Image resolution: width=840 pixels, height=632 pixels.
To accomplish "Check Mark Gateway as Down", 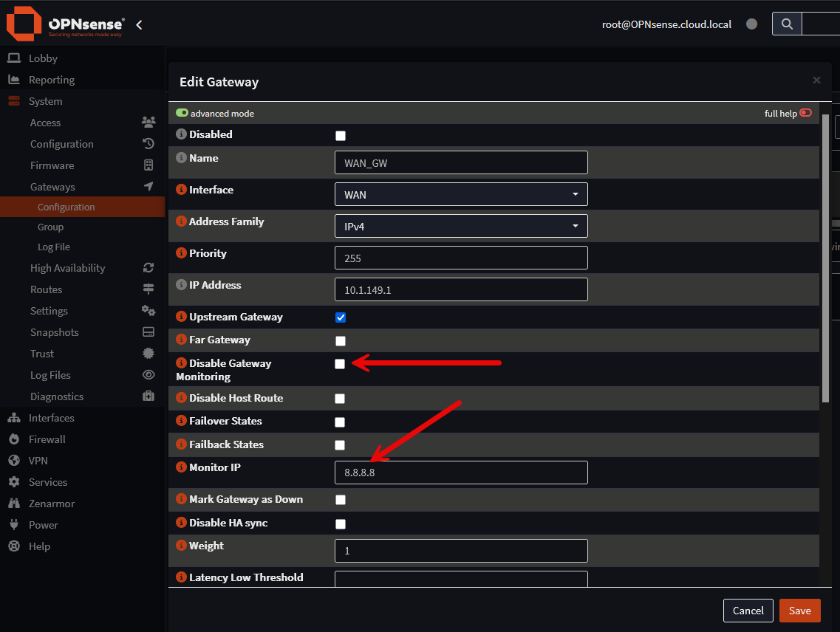I will 340,500.
